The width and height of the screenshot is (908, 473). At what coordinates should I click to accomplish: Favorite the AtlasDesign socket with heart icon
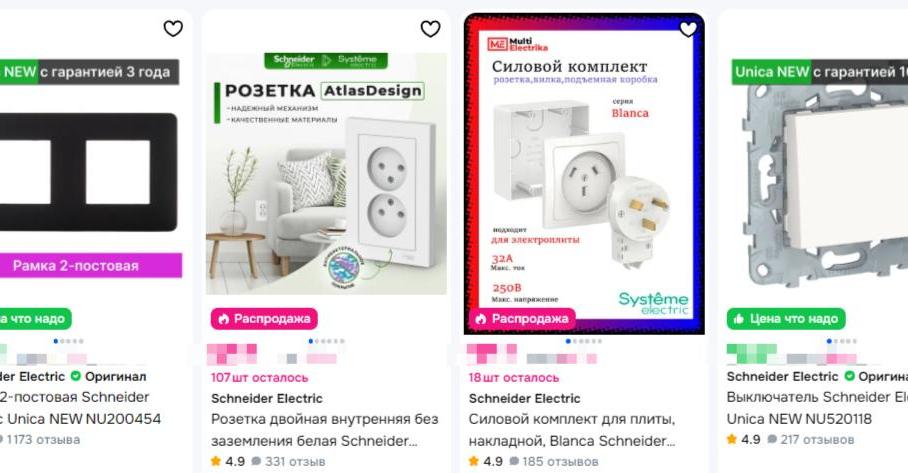[430, 28]
